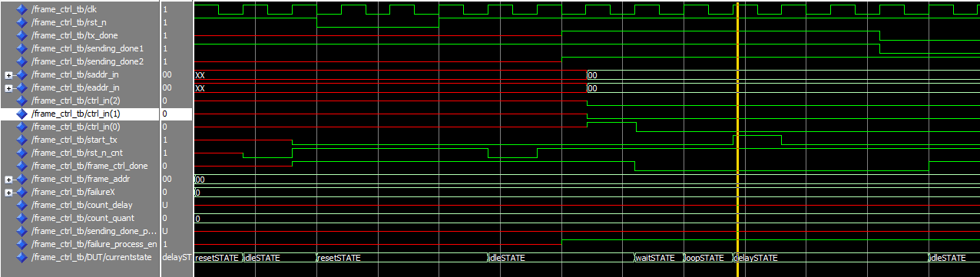The height and width of the screenshot is (277, 980).
Task: Select the highlighted ctrl_in(1) signal
Action: pos(76,114)
